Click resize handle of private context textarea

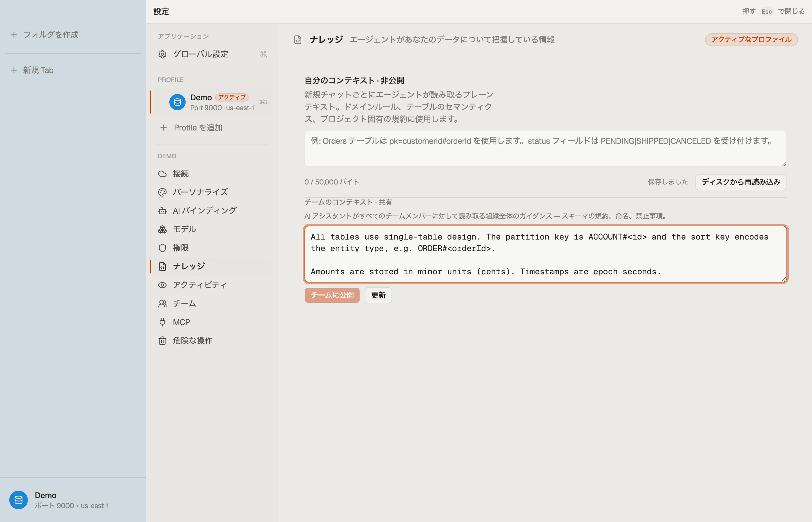pyautogui.click(x=784, y=164)
